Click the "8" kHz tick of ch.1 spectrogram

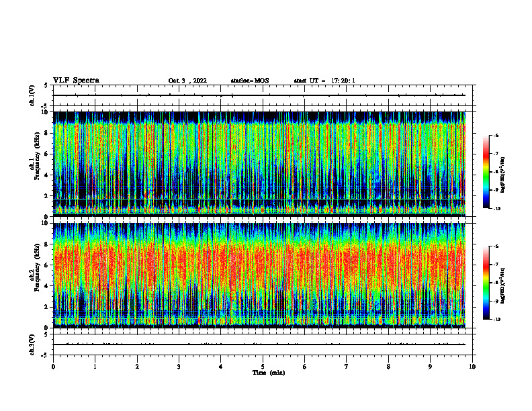[x=47, y=133]
